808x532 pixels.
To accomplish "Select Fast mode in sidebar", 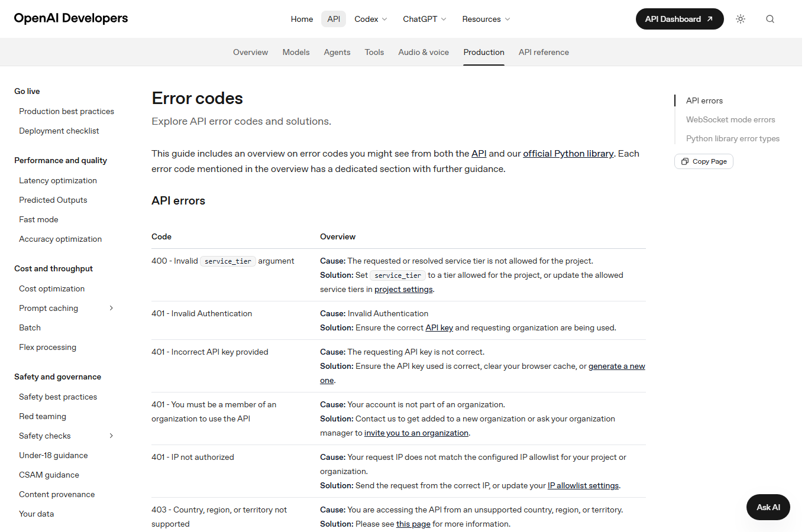I will (38, 219).
